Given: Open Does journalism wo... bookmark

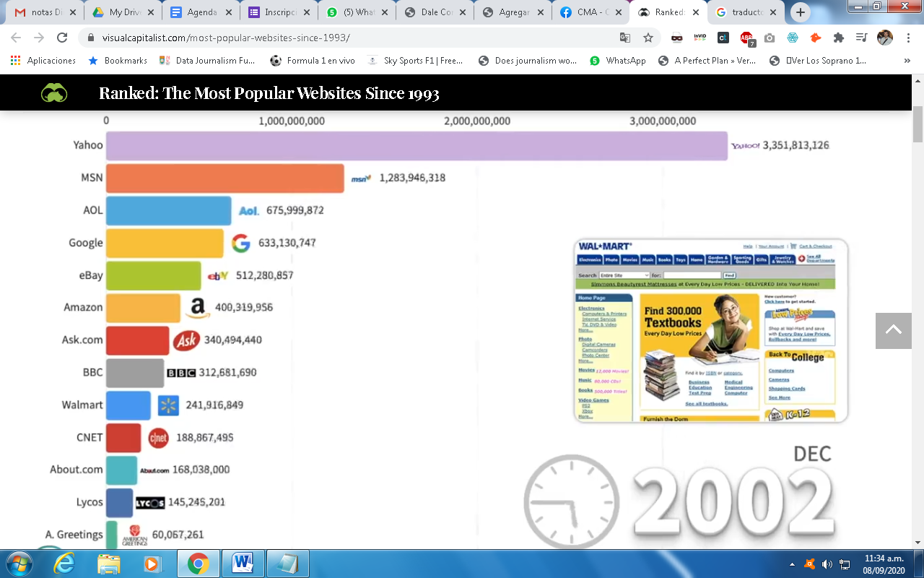Looking at the screenshot, I should (527, 61).
